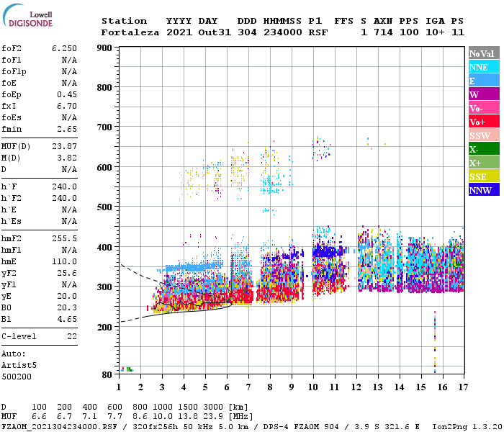Click the B1 value 4.65
The image size is (504, 432).
pyautogui.click(x=67, y=319)
